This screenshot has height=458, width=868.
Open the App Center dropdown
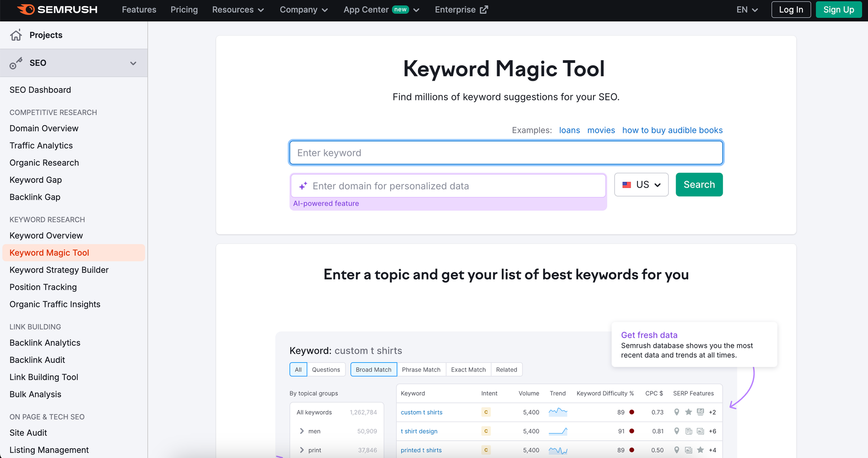coord(381,10)
